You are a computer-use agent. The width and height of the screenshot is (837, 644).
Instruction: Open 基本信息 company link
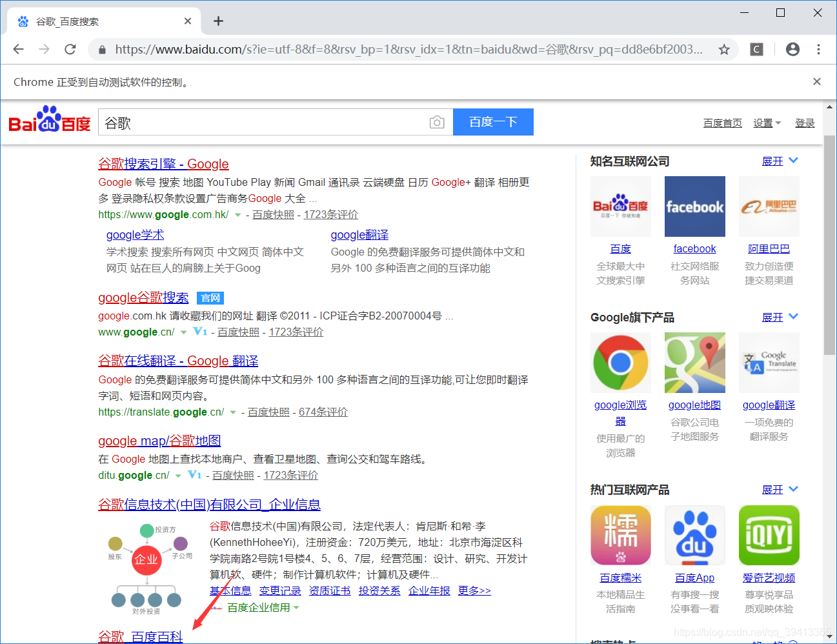coord(230,591)
